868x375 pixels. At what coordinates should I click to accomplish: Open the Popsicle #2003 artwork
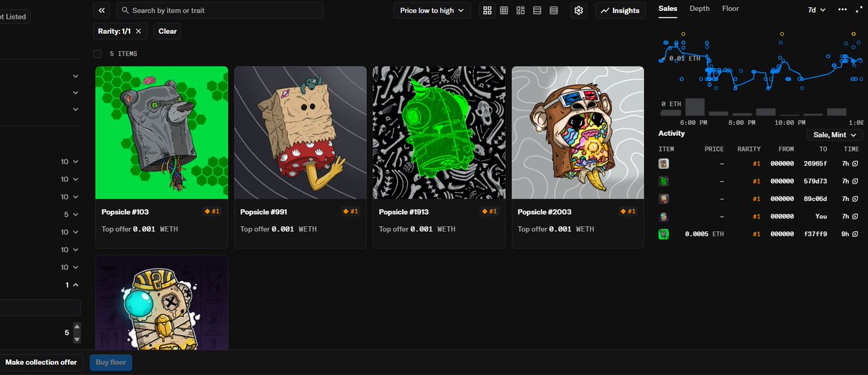pos(578,132)
